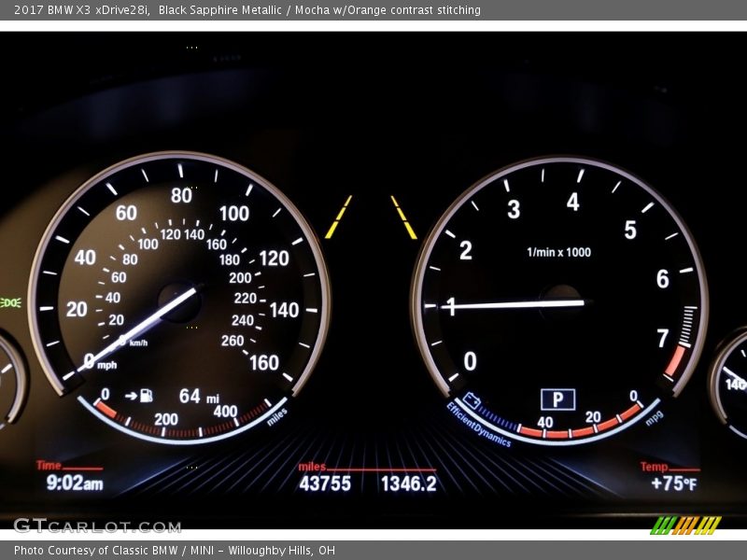Click the 260 km/h inner scale number
Image resolution: width=747 pixels, height=560 pixels.
click(233, 341)
